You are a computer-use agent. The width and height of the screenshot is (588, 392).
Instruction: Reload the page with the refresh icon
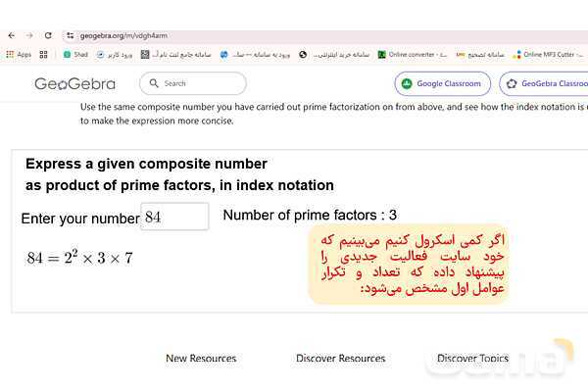pos(48,35)
